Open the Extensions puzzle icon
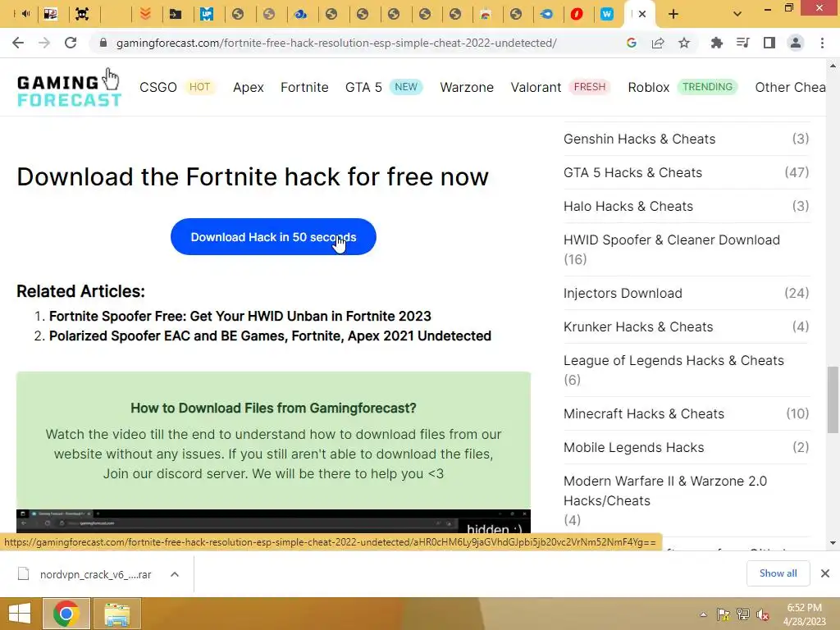840x630 pixels. point(716,43)
